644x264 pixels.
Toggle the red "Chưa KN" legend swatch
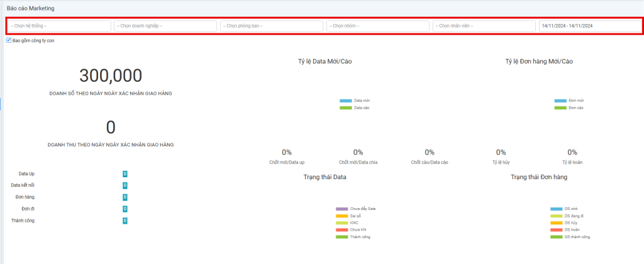(341, 230)
